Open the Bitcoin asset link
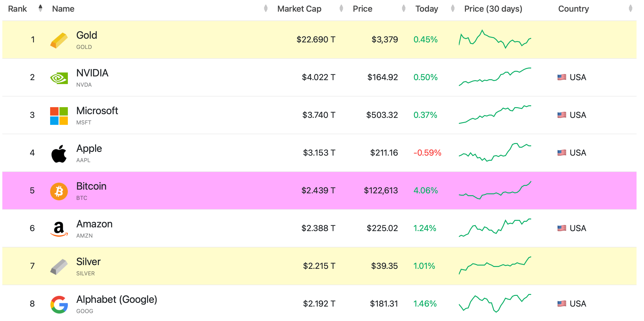 tap(91, 186)
